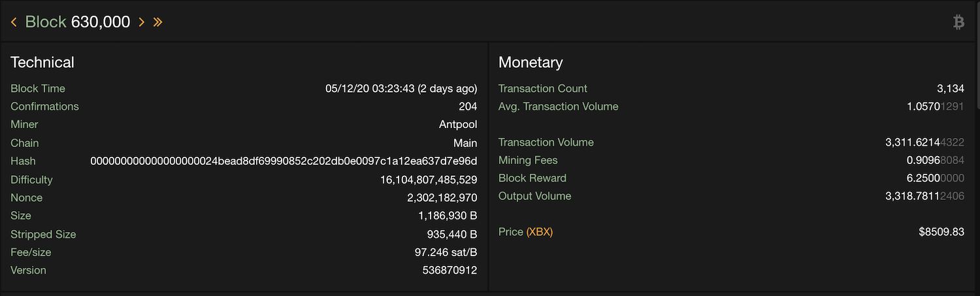The image size is (980, 296).
Task: Go to the next block arrow
Action: click(x=142, y=22)
